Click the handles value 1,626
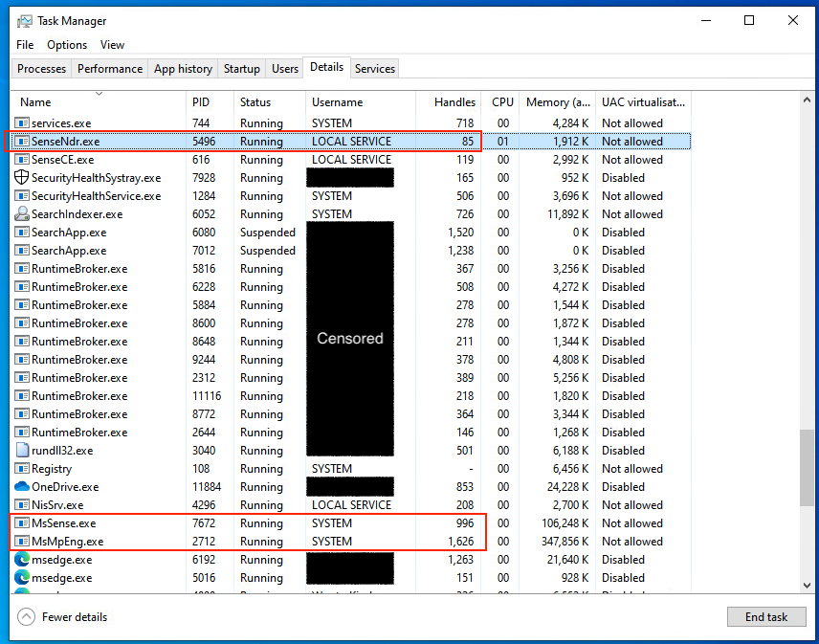The image size is (819, 644). pos(461,542)
